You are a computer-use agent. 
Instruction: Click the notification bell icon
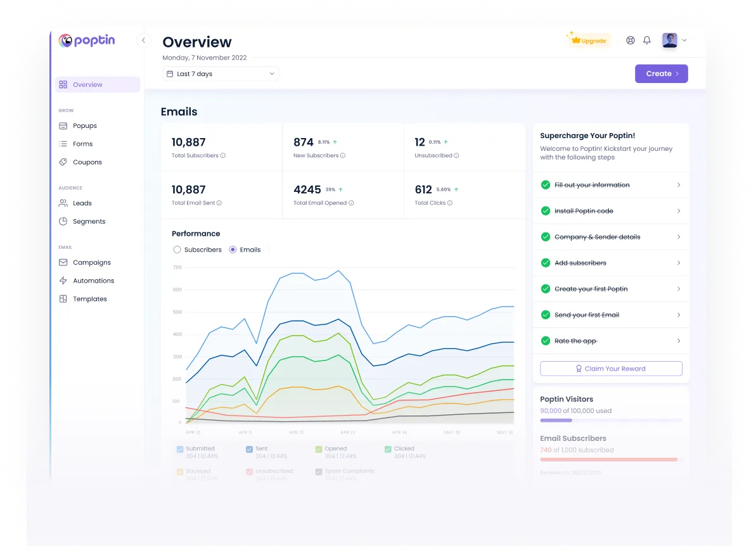pos(646,41)
